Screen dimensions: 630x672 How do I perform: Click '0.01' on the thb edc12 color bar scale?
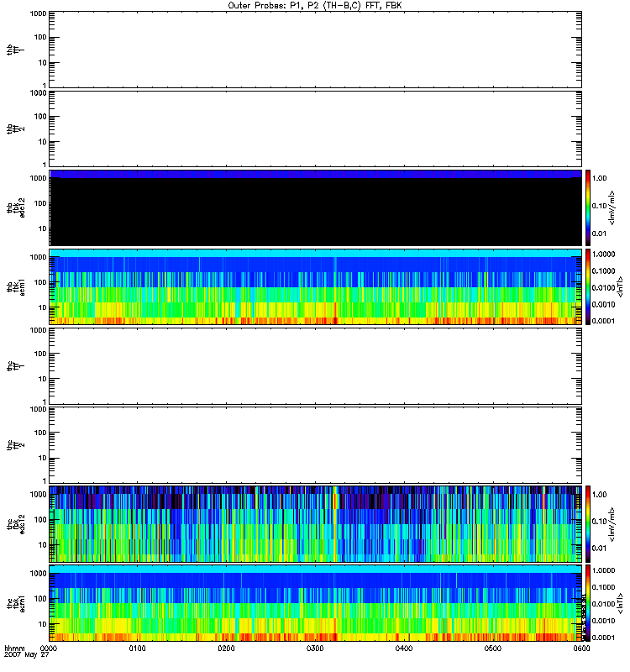(600, 234)
